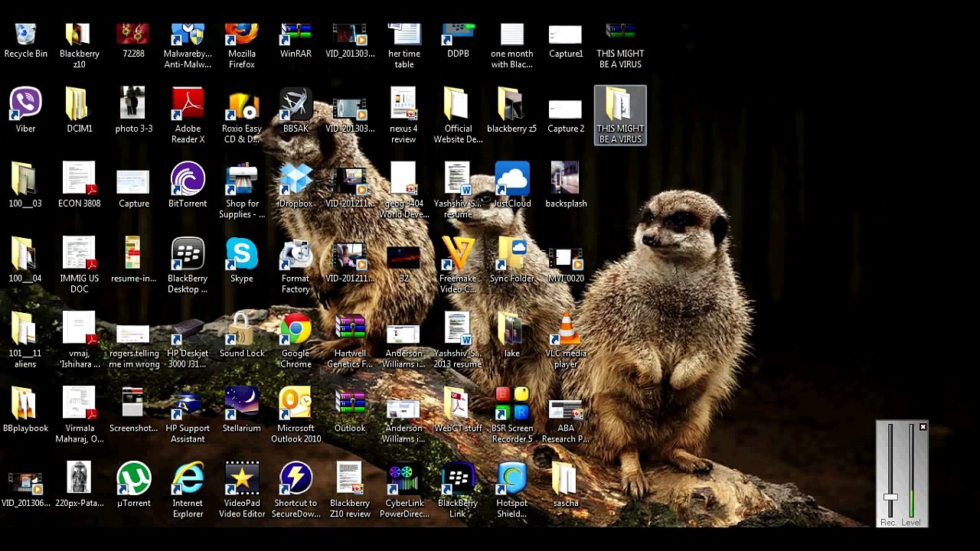Select the 100__03 folder
Screen dimensions: 980x551
point(25,186)
